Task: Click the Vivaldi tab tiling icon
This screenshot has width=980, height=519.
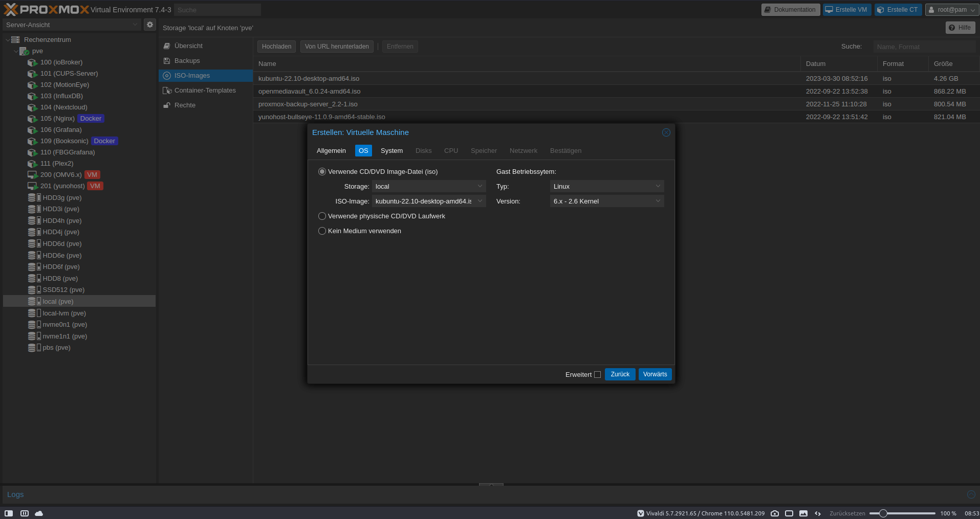Action: pos(24,513)
